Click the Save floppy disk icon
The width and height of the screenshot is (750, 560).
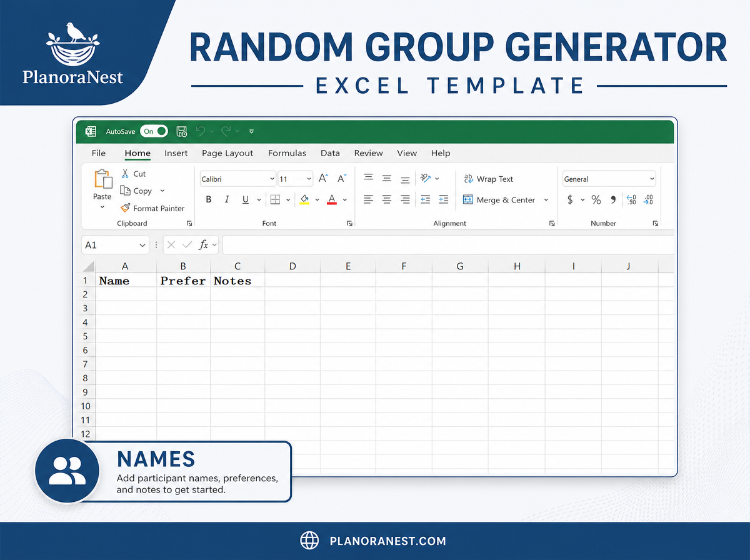(182, 131)
